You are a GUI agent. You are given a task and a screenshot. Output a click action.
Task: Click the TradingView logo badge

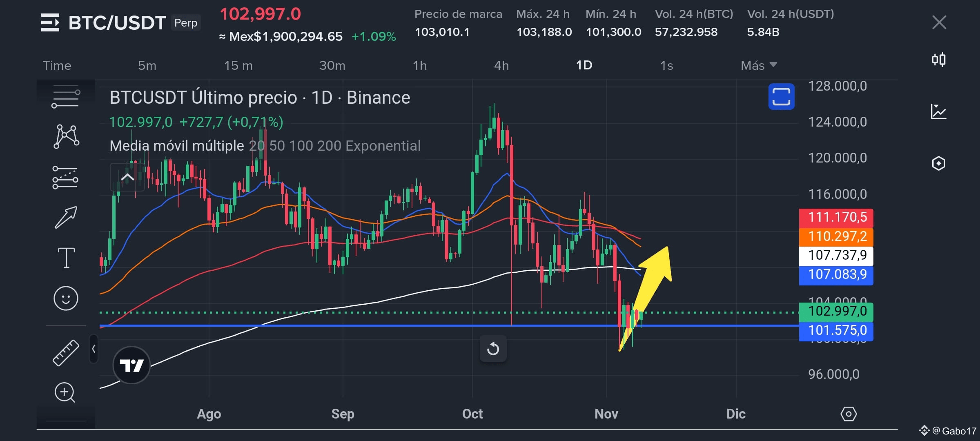(x=131, y=365)
